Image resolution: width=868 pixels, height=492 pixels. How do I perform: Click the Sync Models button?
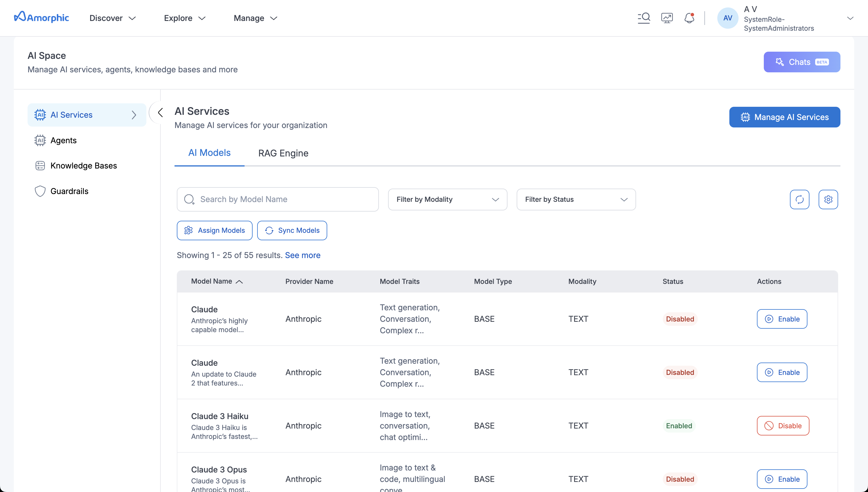coord(292,230)
